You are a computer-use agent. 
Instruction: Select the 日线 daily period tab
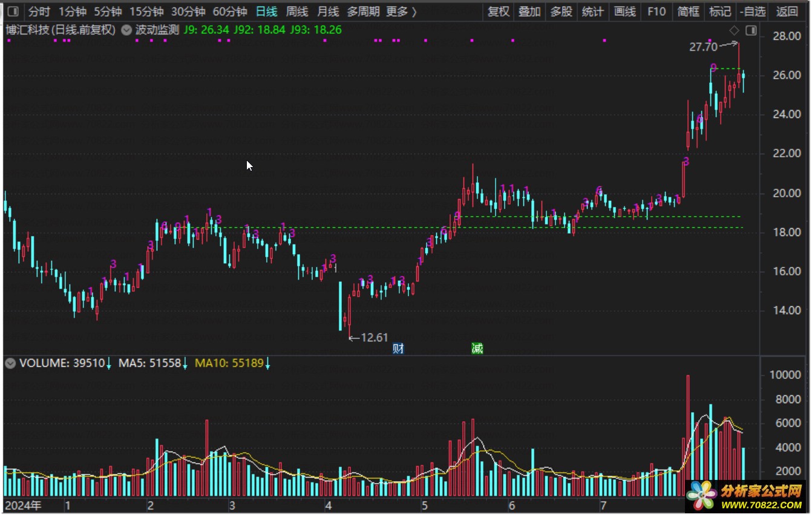pyautogui.click(x=266, y=11)
